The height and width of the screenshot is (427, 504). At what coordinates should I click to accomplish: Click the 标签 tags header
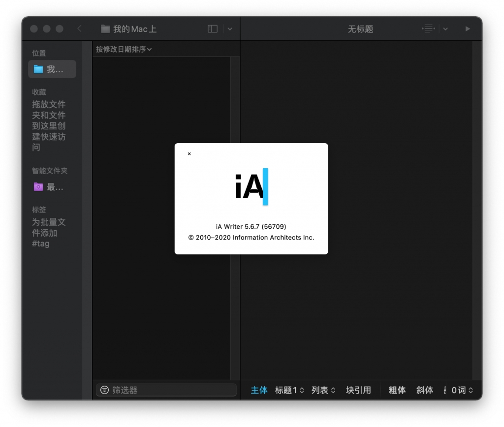click(x=39, y=210)
